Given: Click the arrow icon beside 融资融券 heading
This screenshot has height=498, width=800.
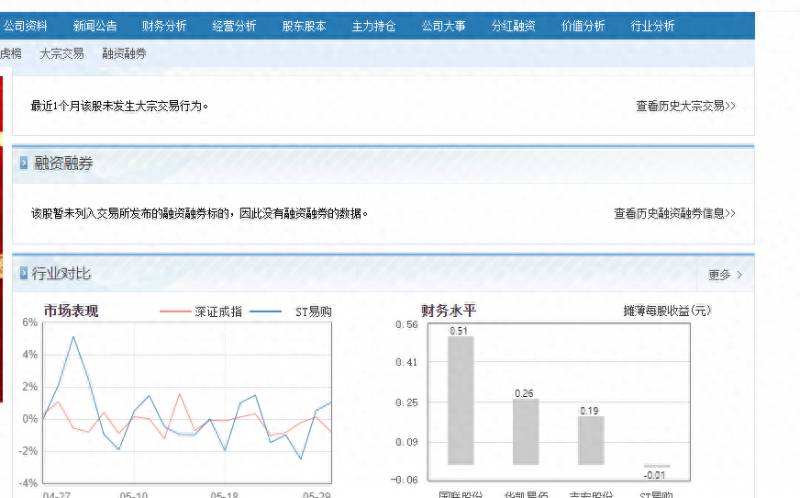Looking at the screenshot, I should 23,163.
